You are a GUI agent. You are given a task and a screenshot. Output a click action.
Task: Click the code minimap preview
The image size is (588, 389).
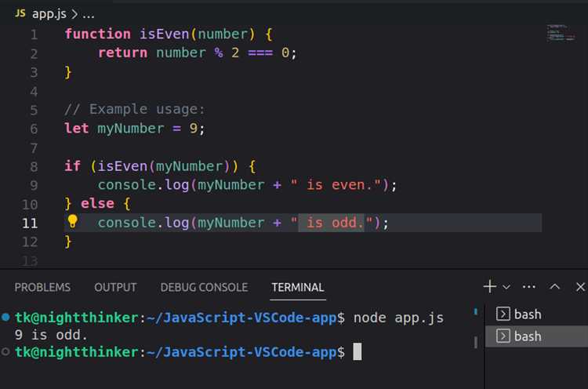(x=561, y=32)
